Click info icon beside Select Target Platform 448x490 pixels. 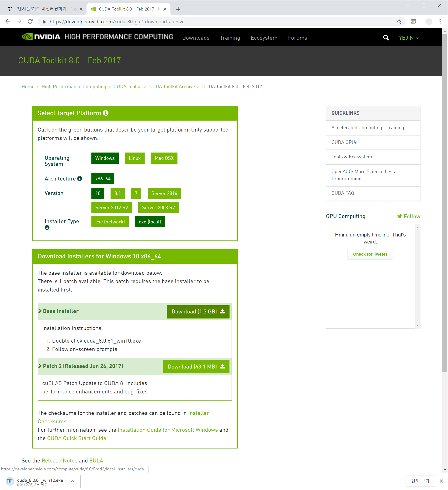click(x=105, y=113)
